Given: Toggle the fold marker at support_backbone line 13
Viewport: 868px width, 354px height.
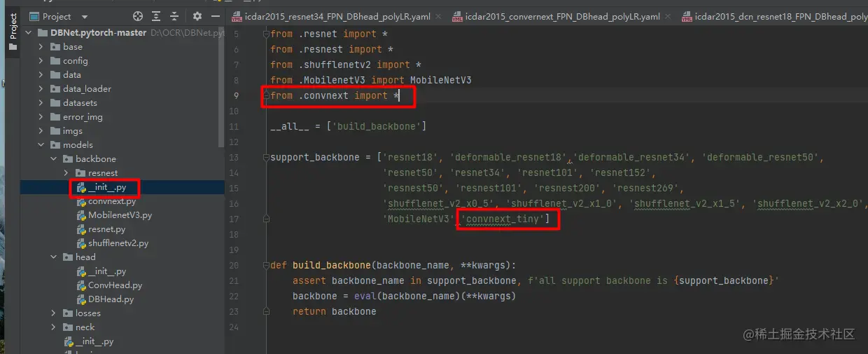Looking at the screenshot, I should click(x=266, y=157).
